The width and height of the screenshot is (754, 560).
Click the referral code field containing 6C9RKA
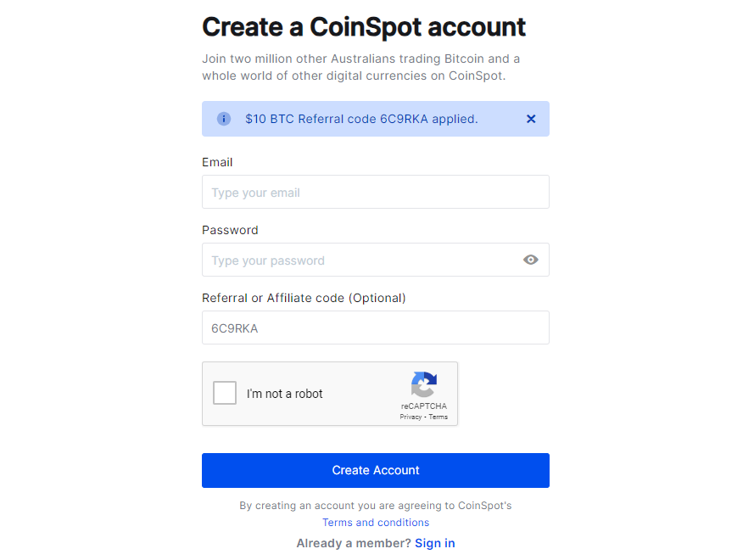coord(376,328)
